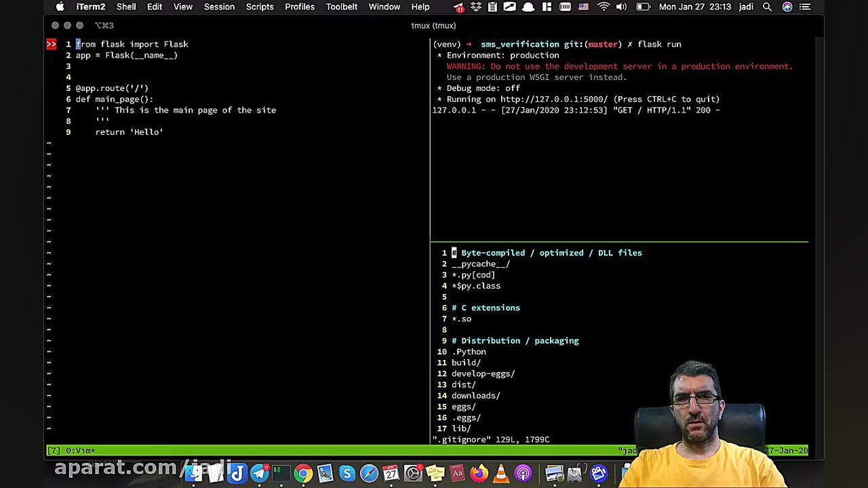
Task: Open Telegram from the Dock
Action: (x=258, y=473)
